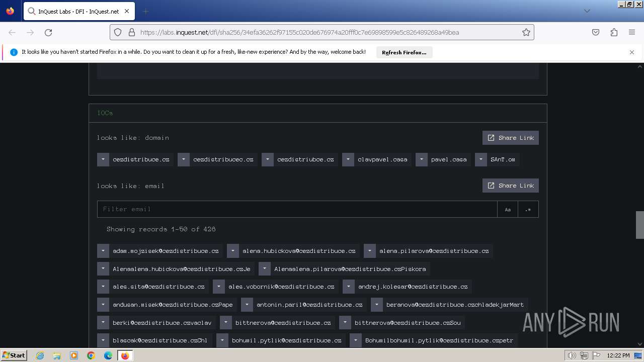This screenshot has height=362, width=644.
Task: Toggle case sensitive Aa filter
Action: (x=508, y=209)
